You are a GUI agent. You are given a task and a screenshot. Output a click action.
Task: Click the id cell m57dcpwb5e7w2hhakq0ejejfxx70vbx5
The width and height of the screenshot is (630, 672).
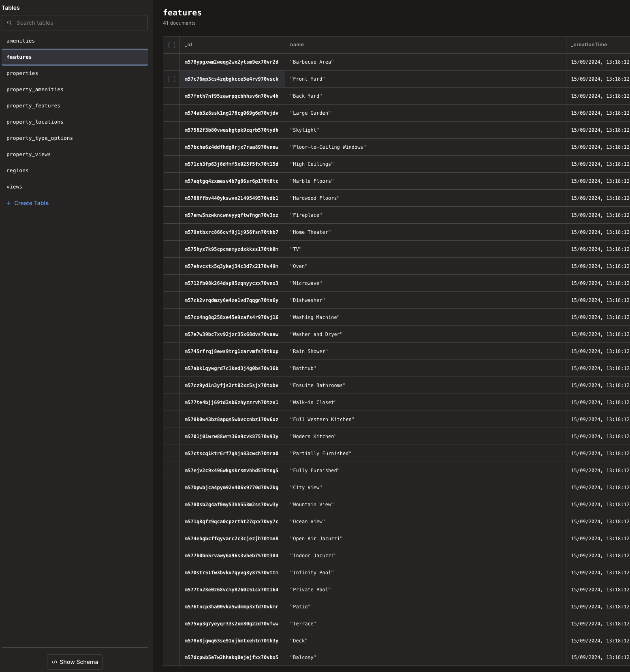232,658
